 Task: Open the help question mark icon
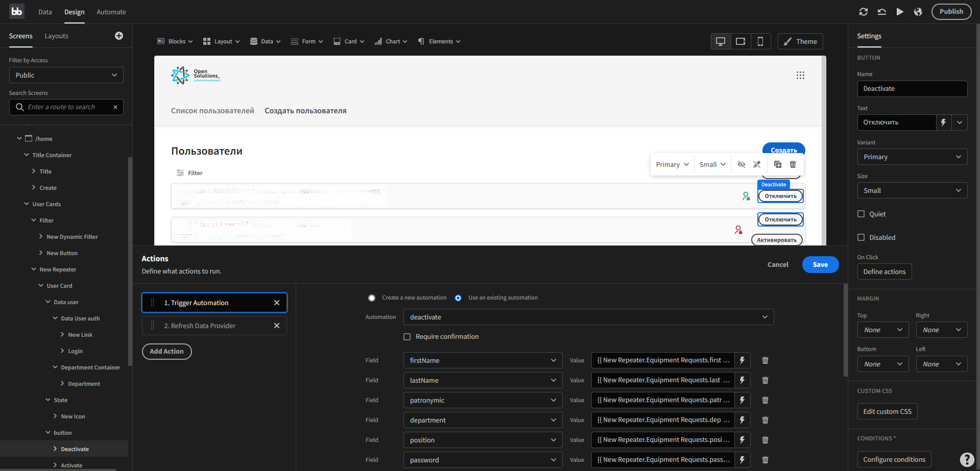click(x=967, y=460)
